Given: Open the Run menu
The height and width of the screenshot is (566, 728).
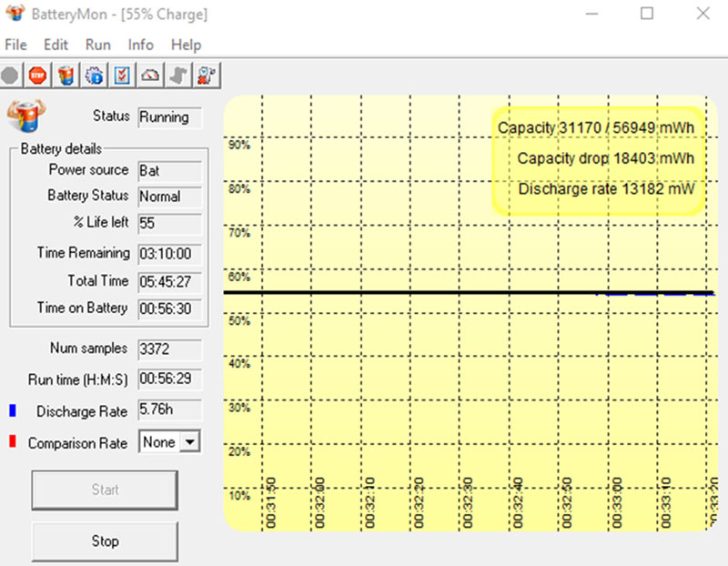Looking at the screenshot, I should tap(97, 45).
